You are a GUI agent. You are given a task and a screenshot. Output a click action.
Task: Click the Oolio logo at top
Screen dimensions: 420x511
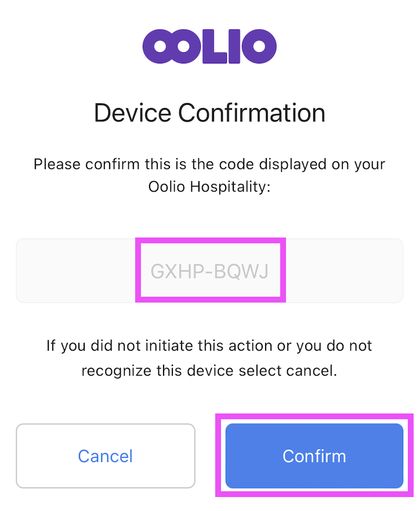209,46
